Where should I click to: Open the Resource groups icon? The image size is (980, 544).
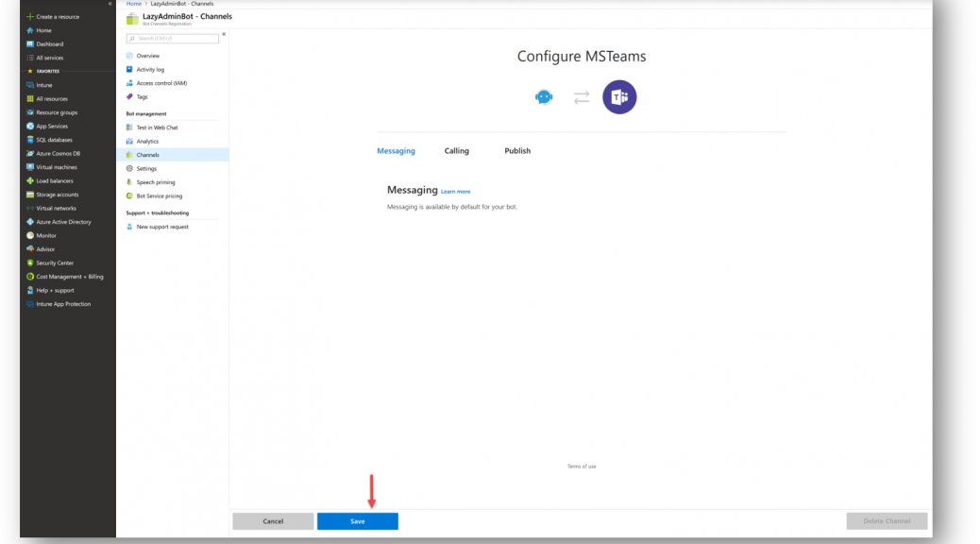[x=30, y=112]
